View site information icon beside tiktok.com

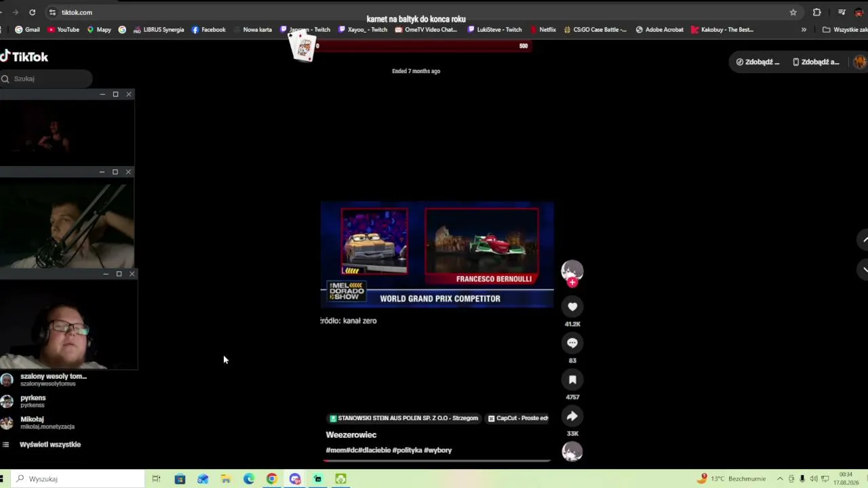[x=52, y=12]
